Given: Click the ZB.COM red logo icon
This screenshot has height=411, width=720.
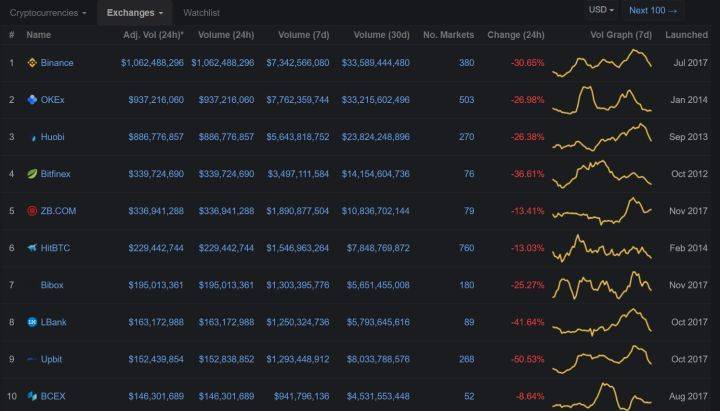Looking at the screenshot, I should [32, 211].
